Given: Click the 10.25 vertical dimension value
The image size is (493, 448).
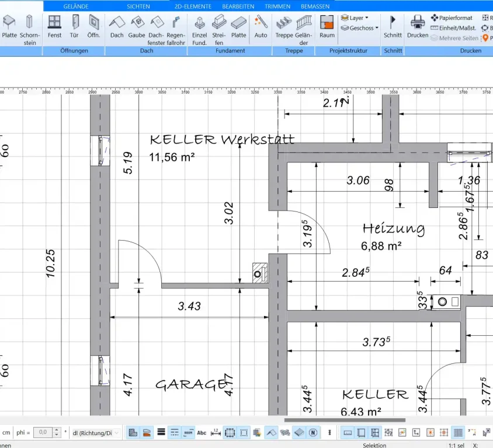Looking at the screenshot, I should [x=50, y=264].
